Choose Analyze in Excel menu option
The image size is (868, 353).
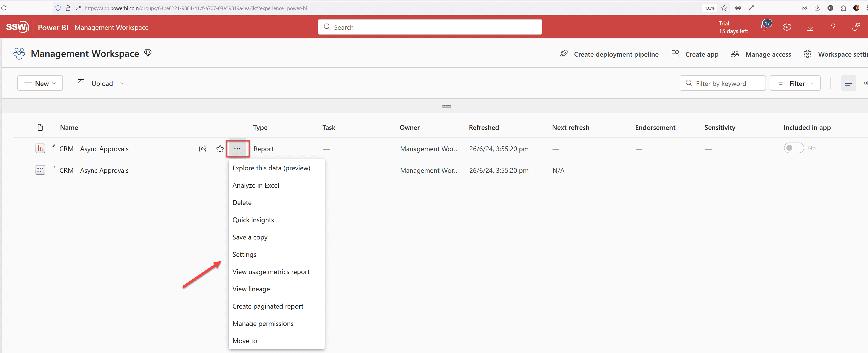(x=256, y=185)
